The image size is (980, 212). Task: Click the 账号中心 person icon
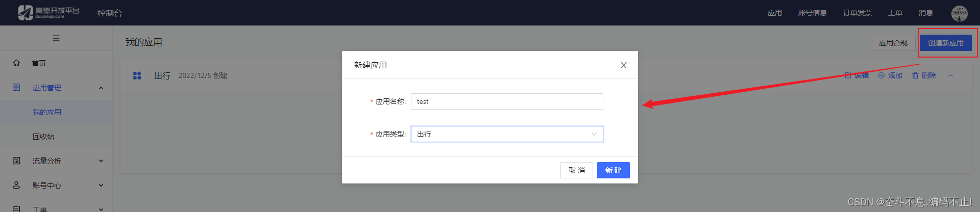[16, 185]
